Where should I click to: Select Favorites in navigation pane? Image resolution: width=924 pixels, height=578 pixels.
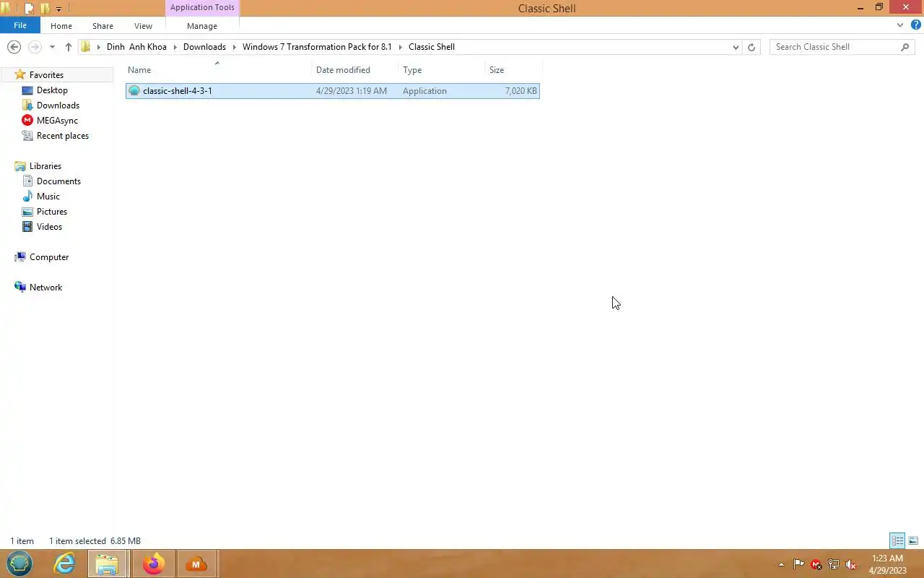click(x=46, y=75)
